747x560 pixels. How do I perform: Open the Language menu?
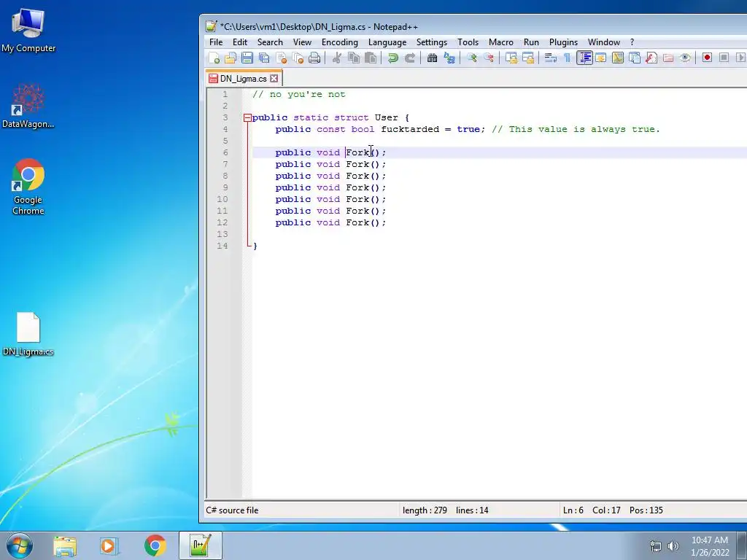[387, 42]
